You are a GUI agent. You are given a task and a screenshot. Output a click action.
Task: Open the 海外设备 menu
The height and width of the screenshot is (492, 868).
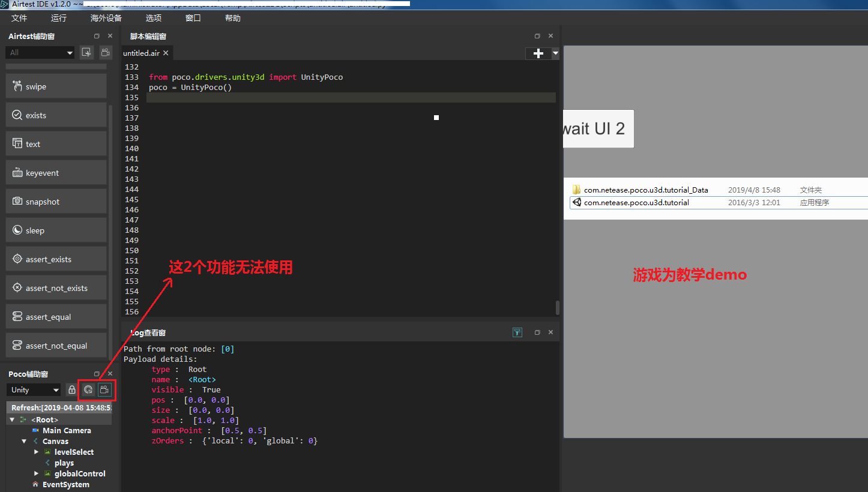click(x=106, y=18)
